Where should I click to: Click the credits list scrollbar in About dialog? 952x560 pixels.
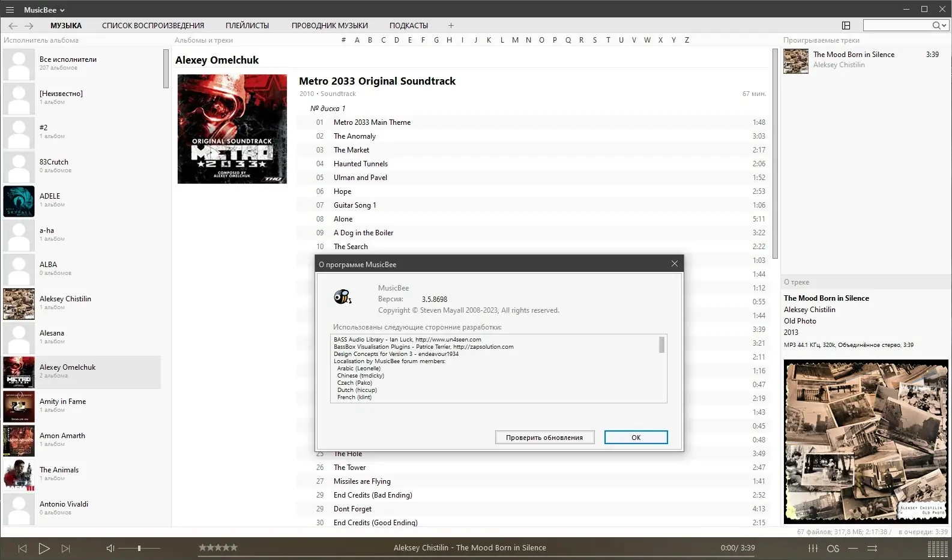coord(662,345)
